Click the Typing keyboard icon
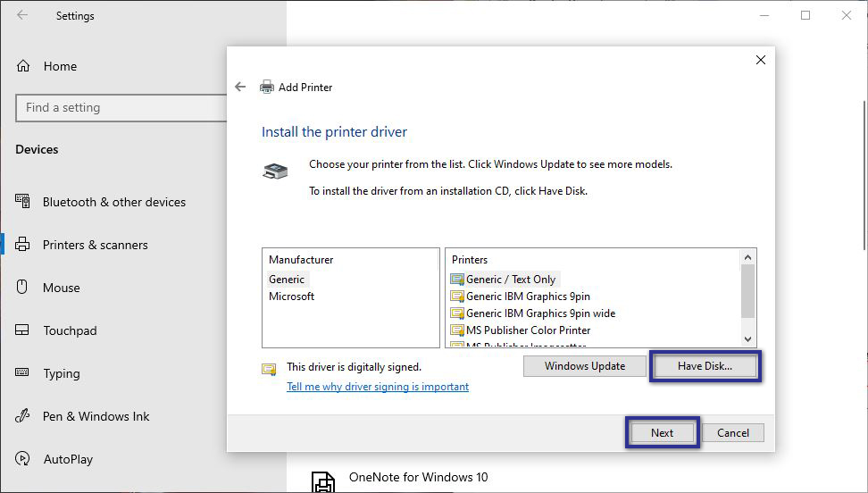This screenshot has width=868, height=493. pos(22,372)
